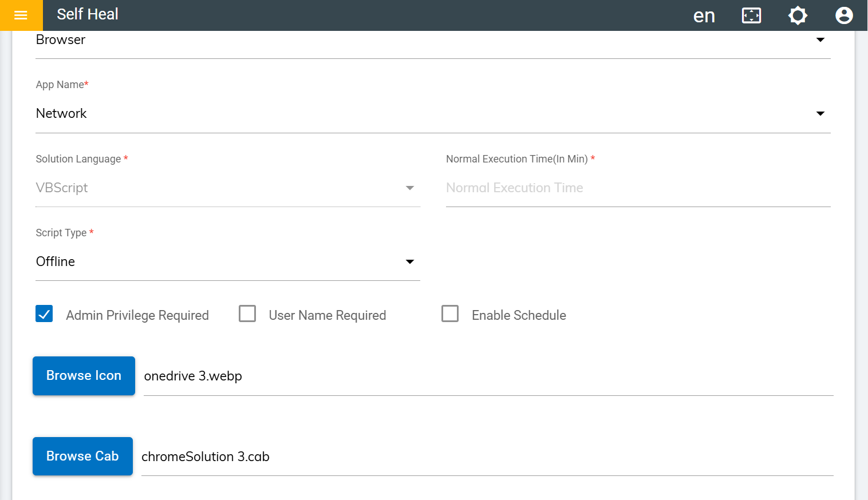868x500 pixels.
Task: Click the onedrive 3.webp icon filename field
Action: click(488, 376)
